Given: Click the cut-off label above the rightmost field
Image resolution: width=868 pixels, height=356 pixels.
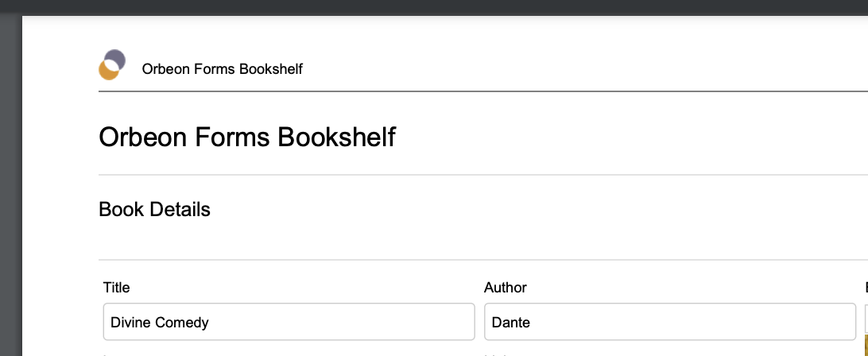Looking at the screenshot, I should 866,288.
